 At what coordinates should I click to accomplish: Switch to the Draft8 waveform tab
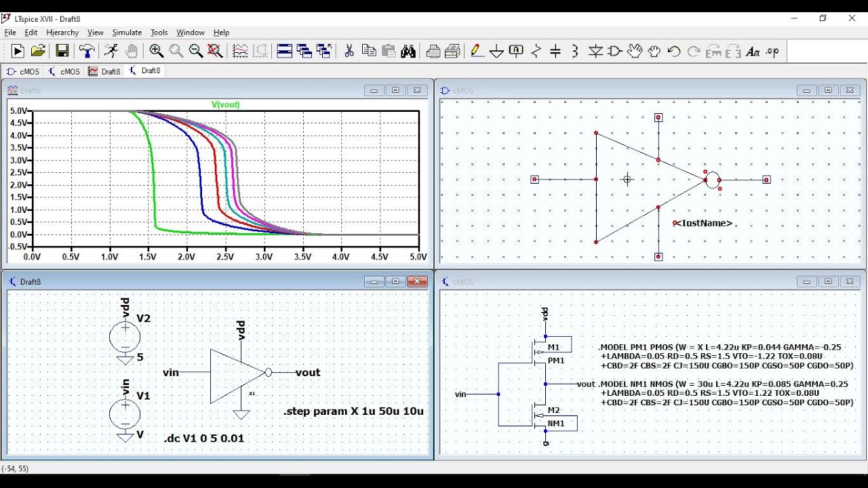tap(104, 71)
